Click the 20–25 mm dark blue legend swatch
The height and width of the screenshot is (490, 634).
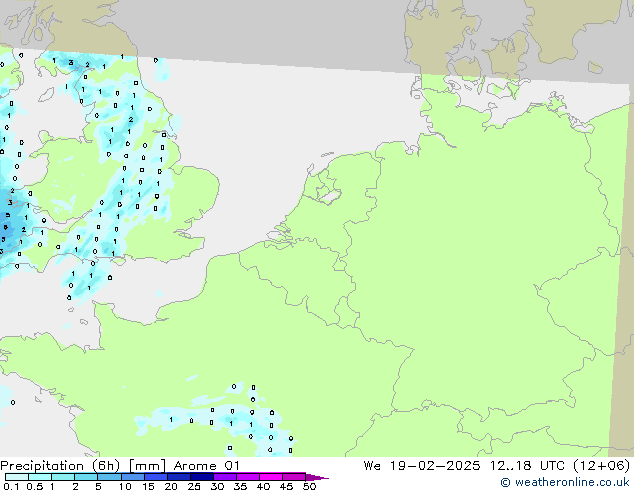[x=179, y=477]
